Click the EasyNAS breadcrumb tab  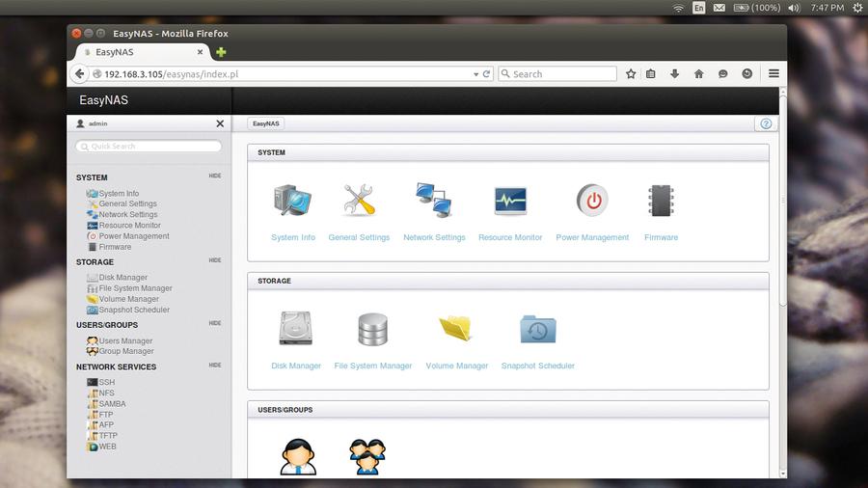266,123
